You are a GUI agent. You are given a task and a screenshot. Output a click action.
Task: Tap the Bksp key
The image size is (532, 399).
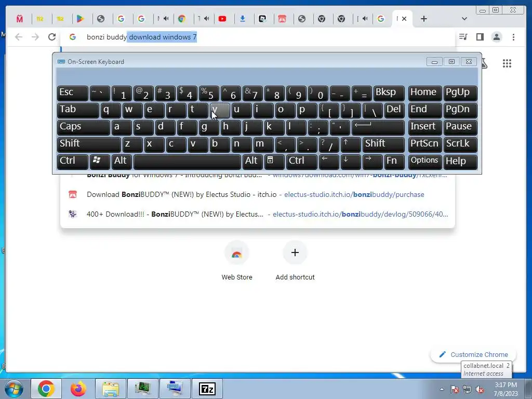[x=389, y=93]
